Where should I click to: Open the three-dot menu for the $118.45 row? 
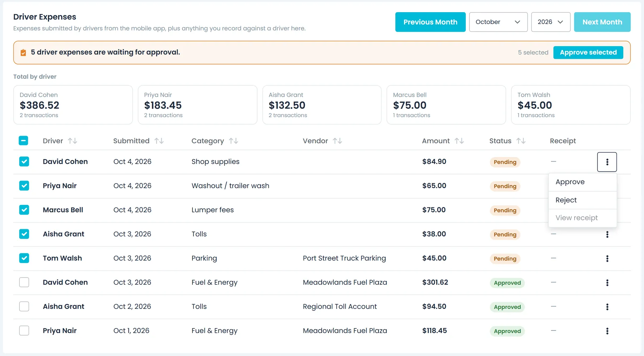(x=607, y=331)
